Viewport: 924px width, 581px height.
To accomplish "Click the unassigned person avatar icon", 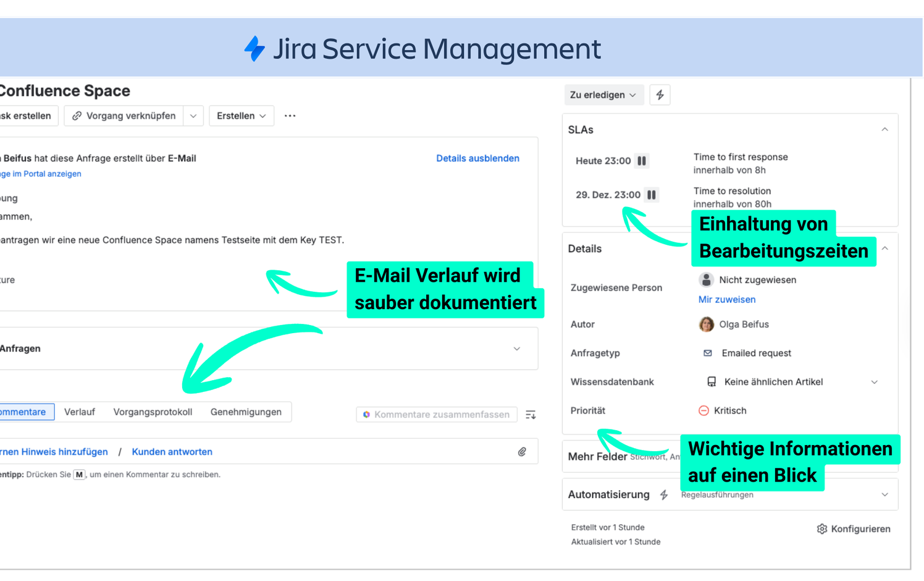I will (706, 280).
